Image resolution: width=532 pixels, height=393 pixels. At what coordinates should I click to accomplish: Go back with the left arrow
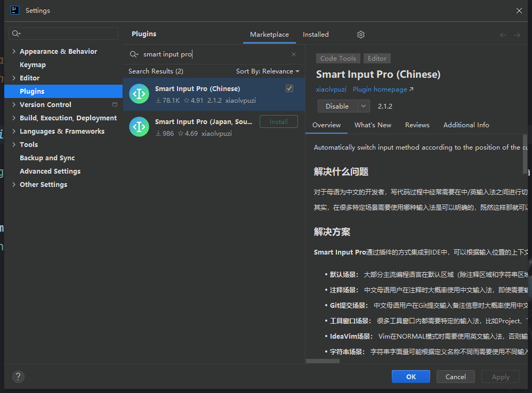(503, 35)
